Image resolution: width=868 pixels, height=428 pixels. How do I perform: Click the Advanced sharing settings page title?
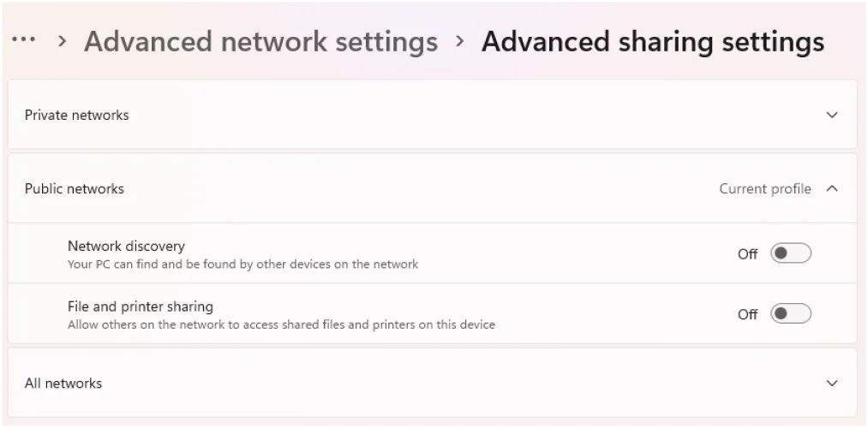652,41
